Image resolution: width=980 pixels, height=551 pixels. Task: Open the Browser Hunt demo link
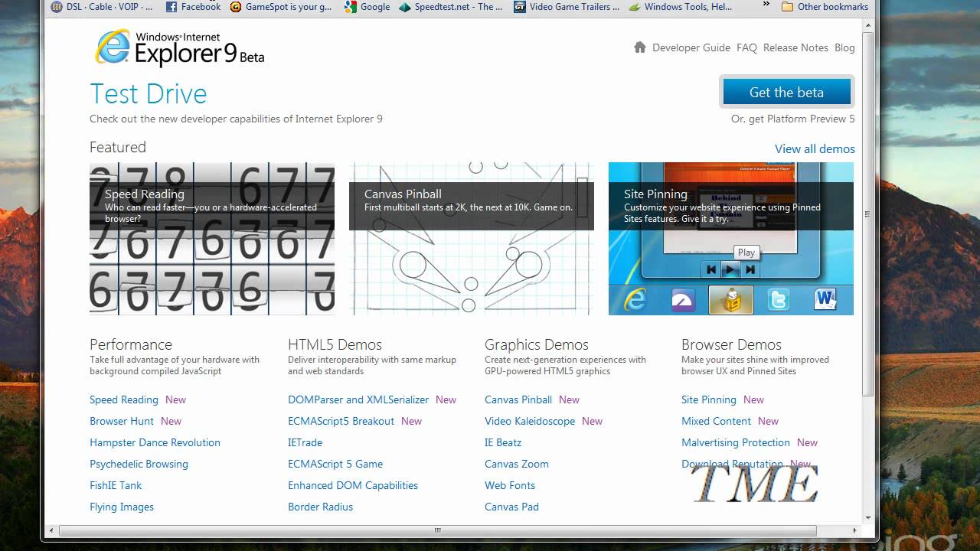tap(122, 421)
